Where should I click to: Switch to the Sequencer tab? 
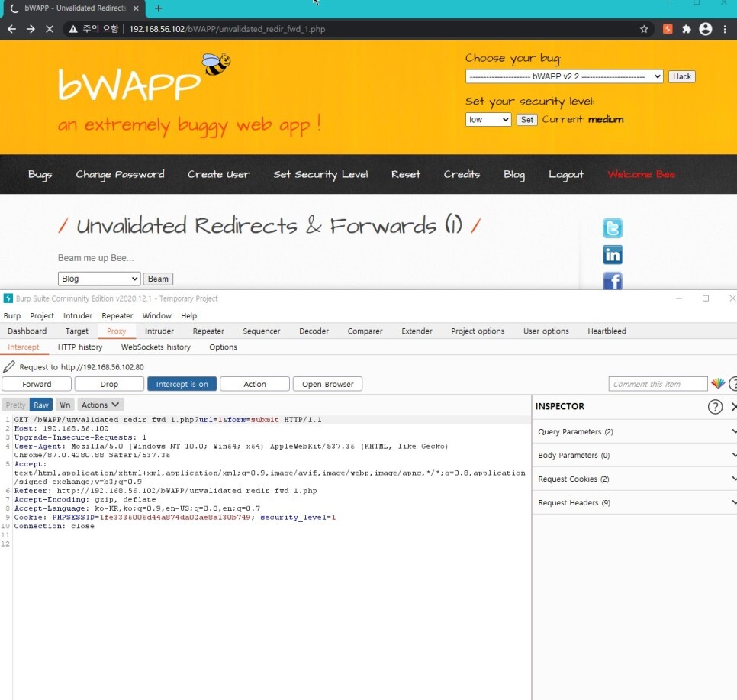tap(262, 331)
